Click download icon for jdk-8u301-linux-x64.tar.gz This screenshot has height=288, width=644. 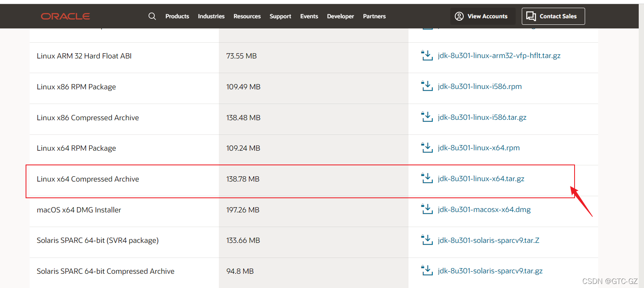tap(427, 178)
